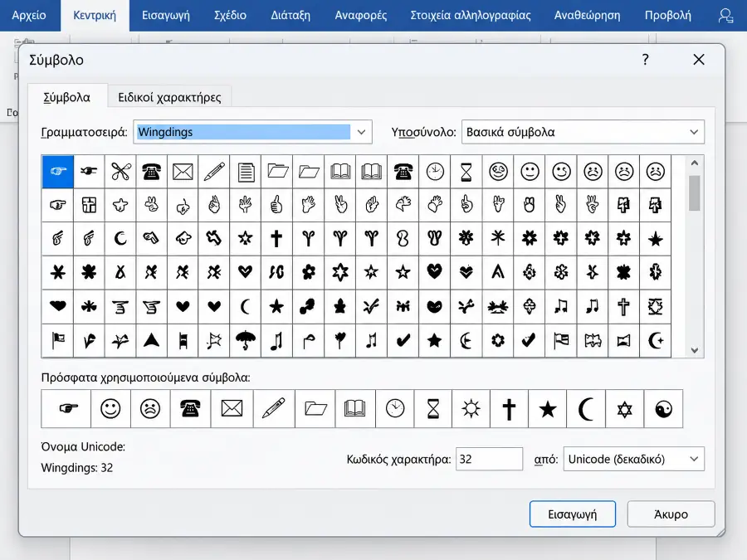Choose the open folder in recently used symbols
Image resolution: width=747 pixels, height=560 pixels.
315,408
